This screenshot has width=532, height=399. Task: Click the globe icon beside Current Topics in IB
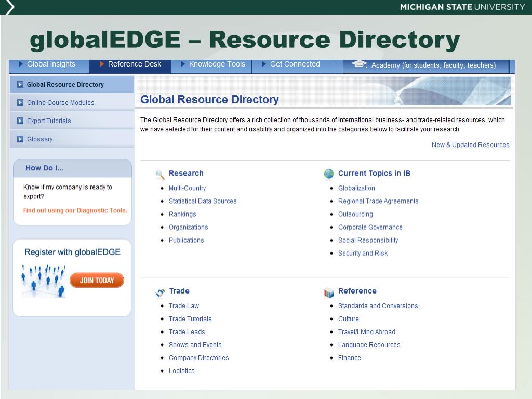[329, 174]
